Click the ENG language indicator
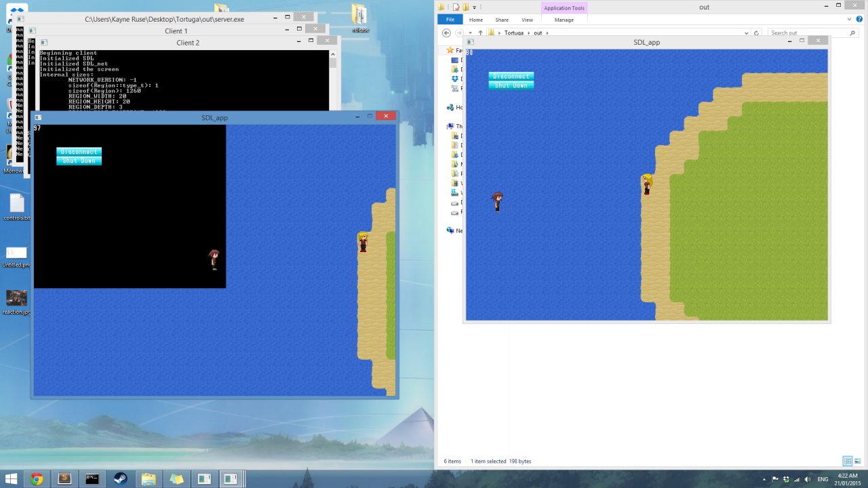 [823, 479]
